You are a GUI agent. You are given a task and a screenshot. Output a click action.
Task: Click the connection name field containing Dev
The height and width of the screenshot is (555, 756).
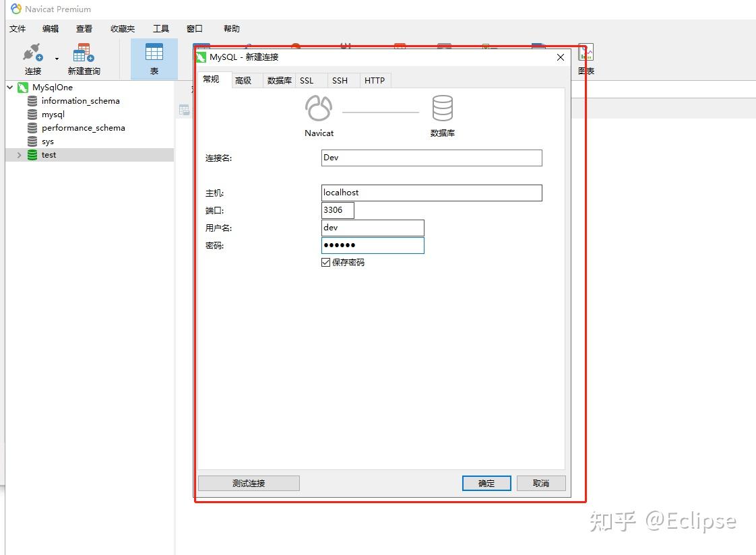(431, 158)
